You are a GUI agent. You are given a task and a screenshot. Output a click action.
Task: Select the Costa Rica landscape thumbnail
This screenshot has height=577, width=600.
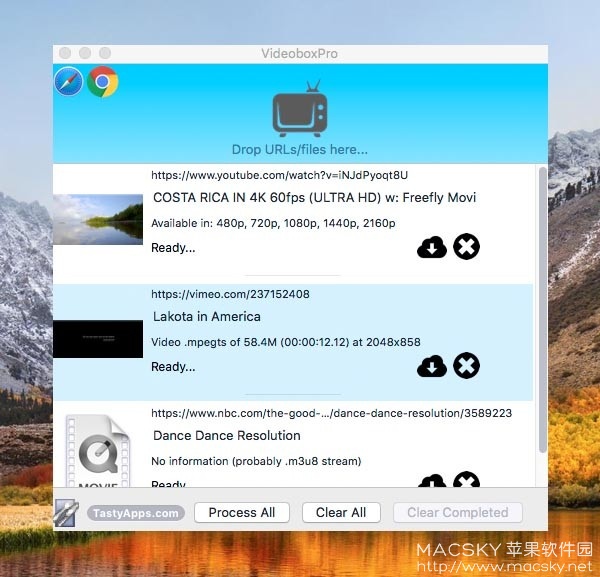click(98, 219)
